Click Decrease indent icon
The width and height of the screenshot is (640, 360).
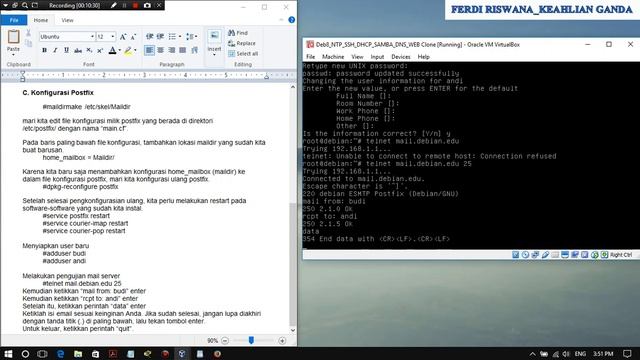tap(149, 37)
